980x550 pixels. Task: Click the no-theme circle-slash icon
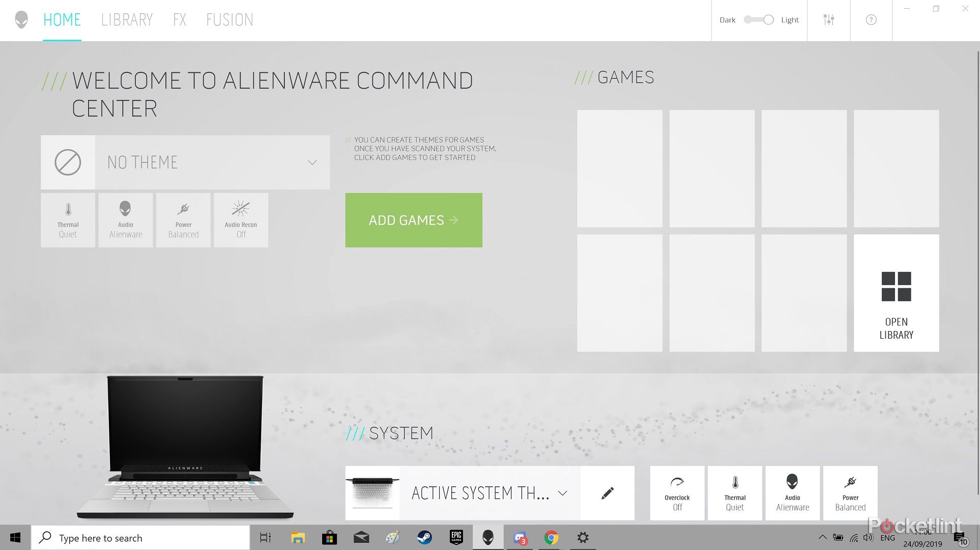(68, 162)
